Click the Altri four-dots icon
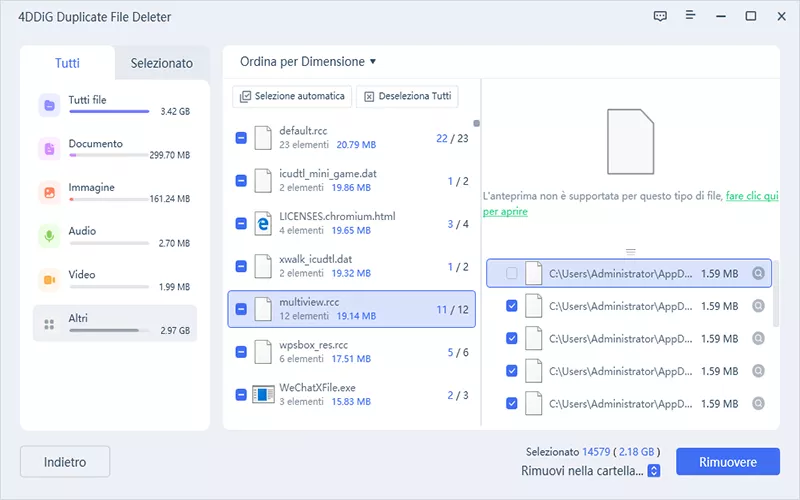The height and width of the screenshot is (500, 800). 49,324
